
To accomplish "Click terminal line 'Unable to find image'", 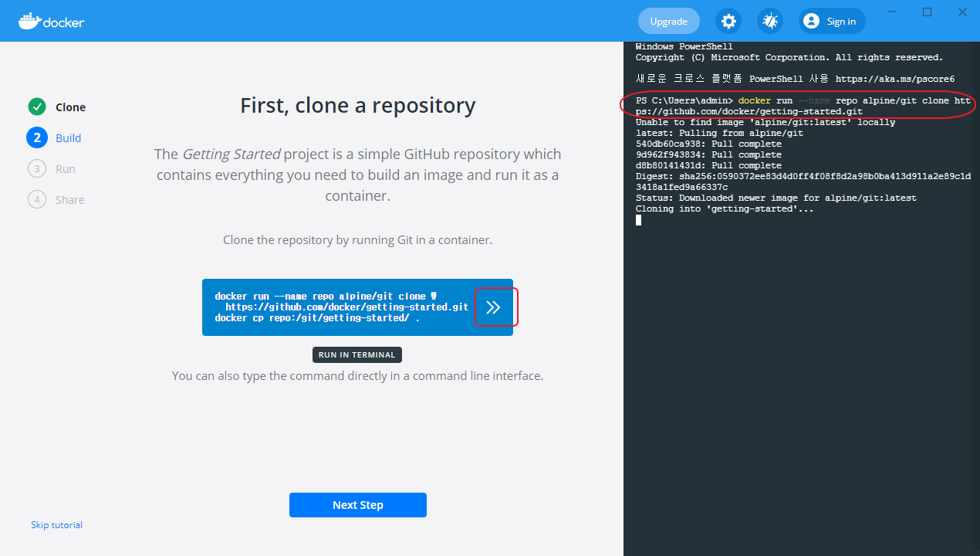I will (765, 123).
